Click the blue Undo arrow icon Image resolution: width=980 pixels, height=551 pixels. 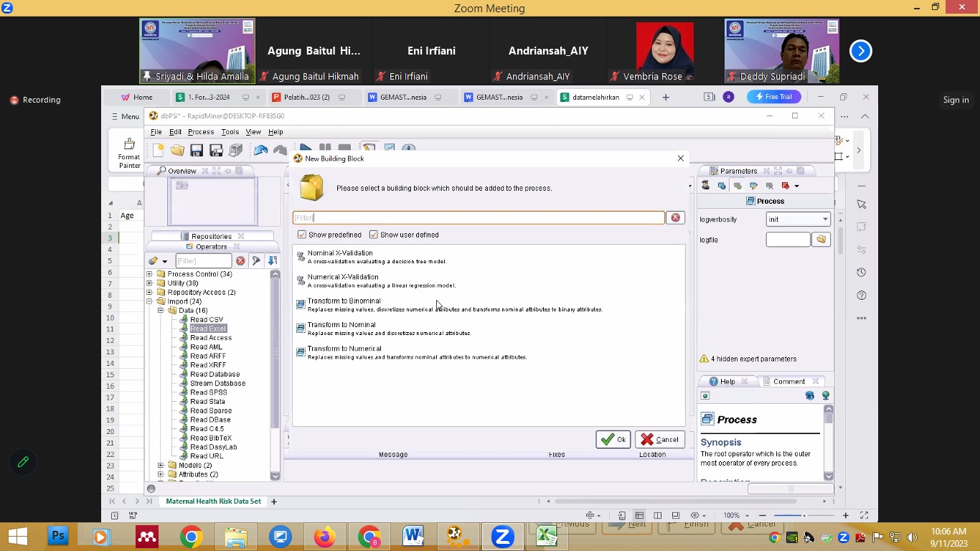[260, 150]
